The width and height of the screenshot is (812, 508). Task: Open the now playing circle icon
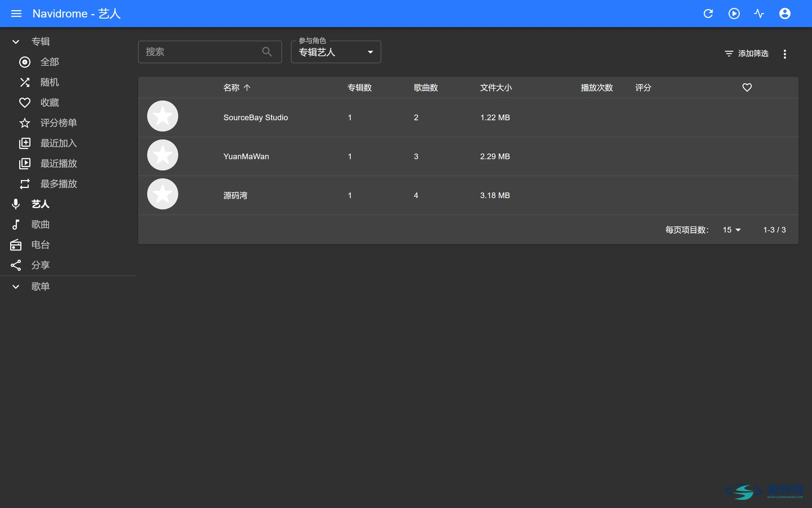point(734,14)
